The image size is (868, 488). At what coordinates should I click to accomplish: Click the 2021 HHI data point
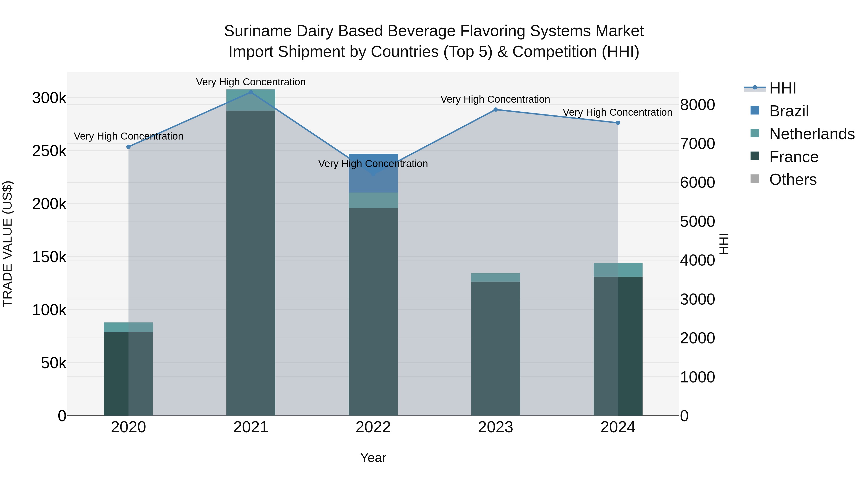251,92
